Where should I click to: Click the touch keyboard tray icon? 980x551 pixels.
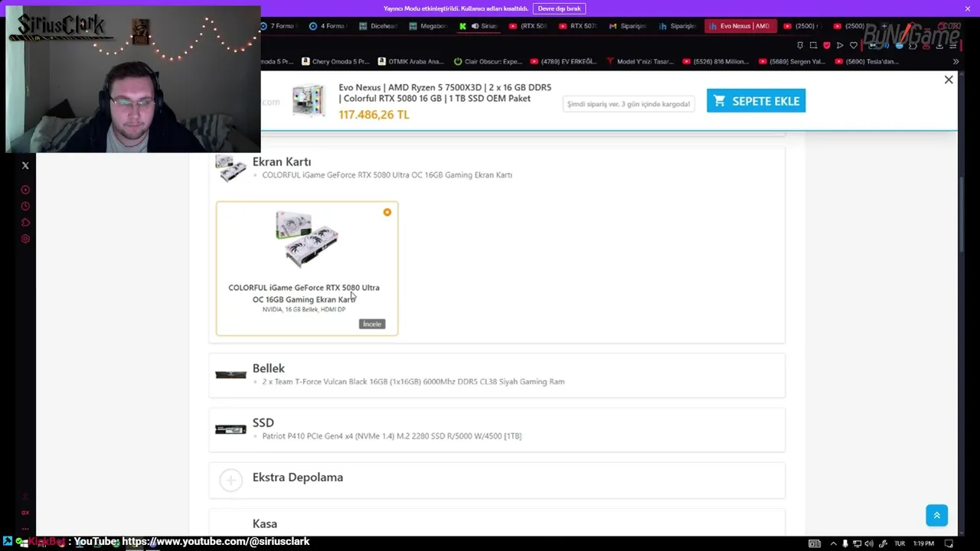point(815,543)
